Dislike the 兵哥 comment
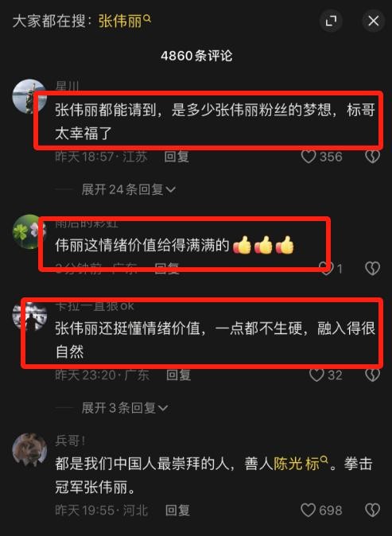Viewport: 392px width, 536px height. [373, 511]
